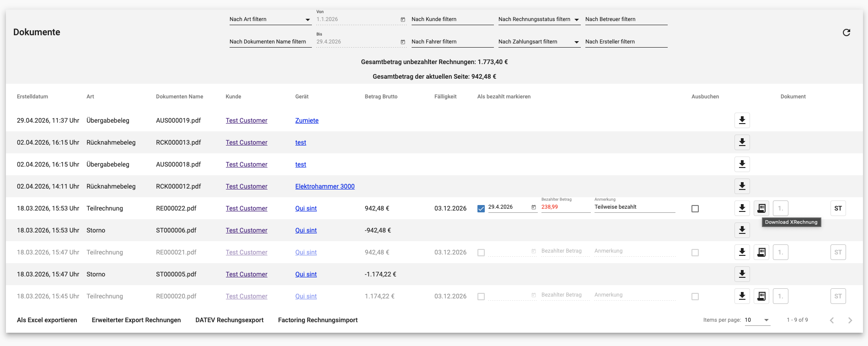Click the 1. reminder button for RE000022.pdf

(781, 208)
